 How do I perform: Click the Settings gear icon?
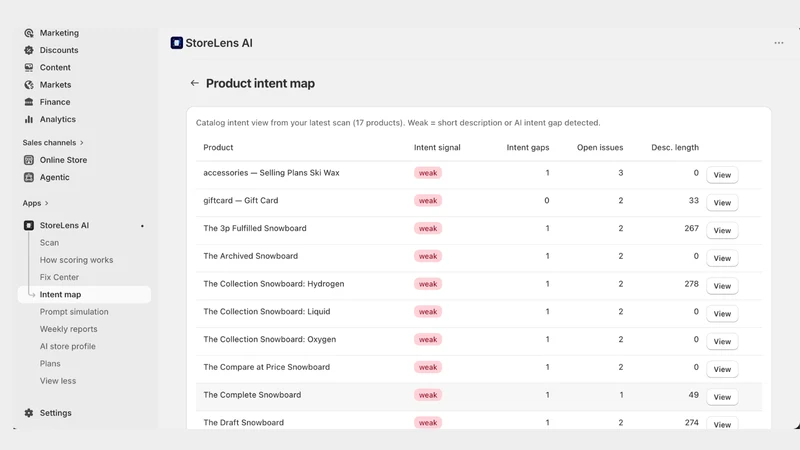click(x=29, y=413)
